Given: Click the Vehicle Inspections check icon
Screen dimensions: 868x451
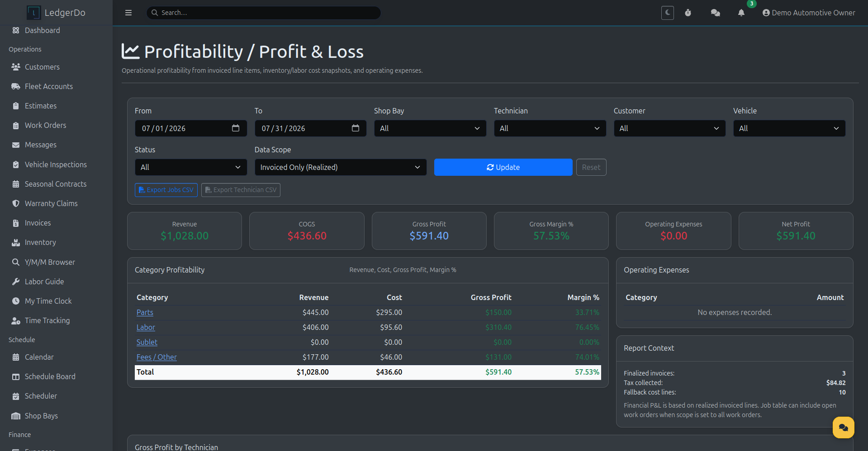Looking at the screenshot, I should tap(16, 164).
